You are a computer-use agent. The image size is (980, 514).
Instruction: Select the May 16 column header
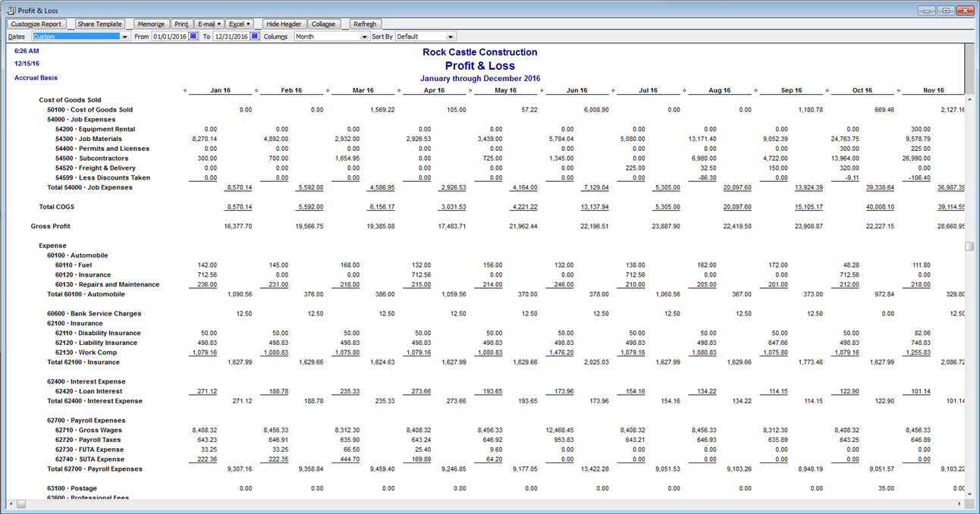[505, 91]
